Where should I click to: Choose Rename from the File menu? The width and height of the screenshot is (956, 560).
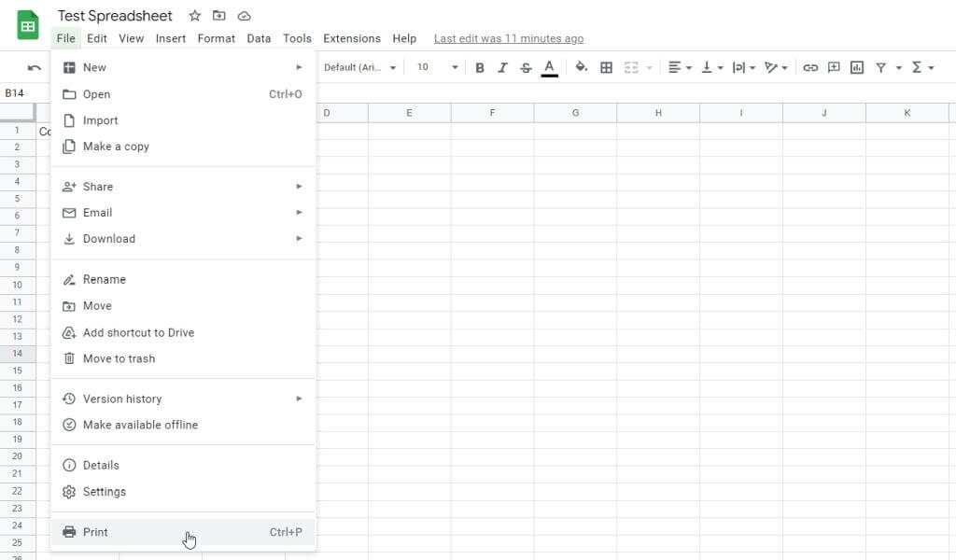point(183,280)
